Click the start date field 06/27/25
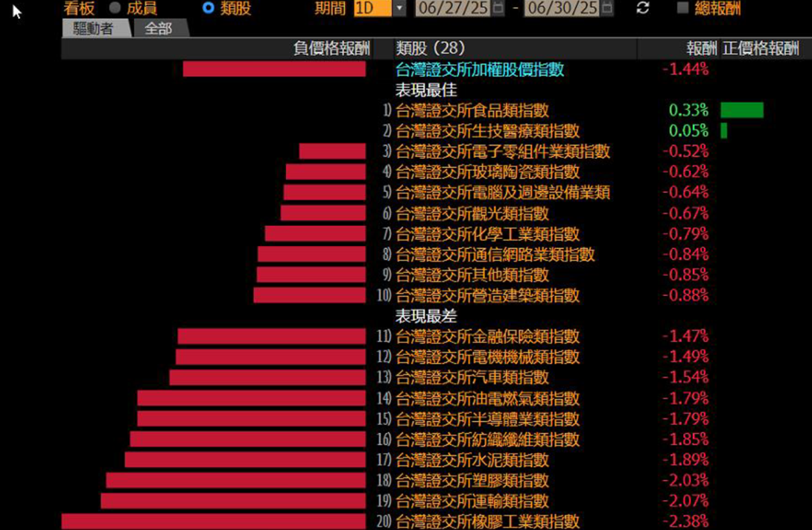812x530 pixels. click(x=453, y=8)
